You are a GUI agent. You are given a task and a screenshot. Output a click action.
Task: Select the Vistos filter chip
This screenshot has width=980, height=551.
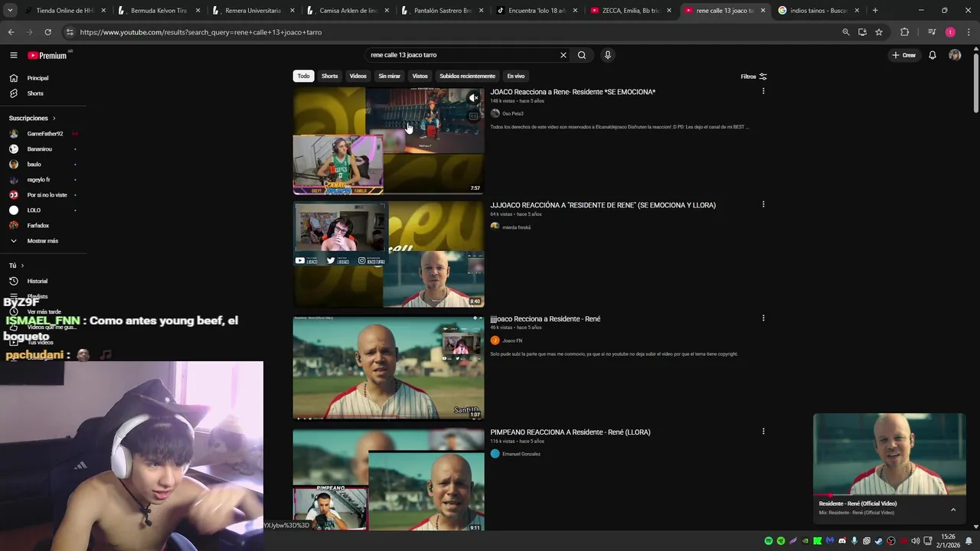click(x=420, y=76)
